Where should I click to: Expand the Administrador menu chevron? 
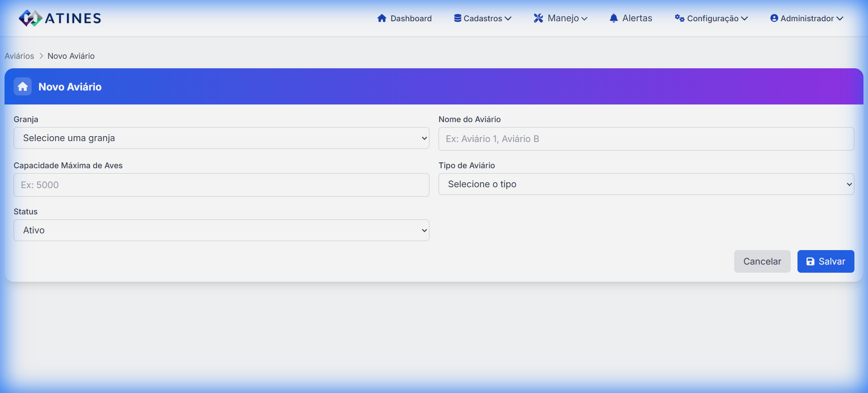click(840, 19)
